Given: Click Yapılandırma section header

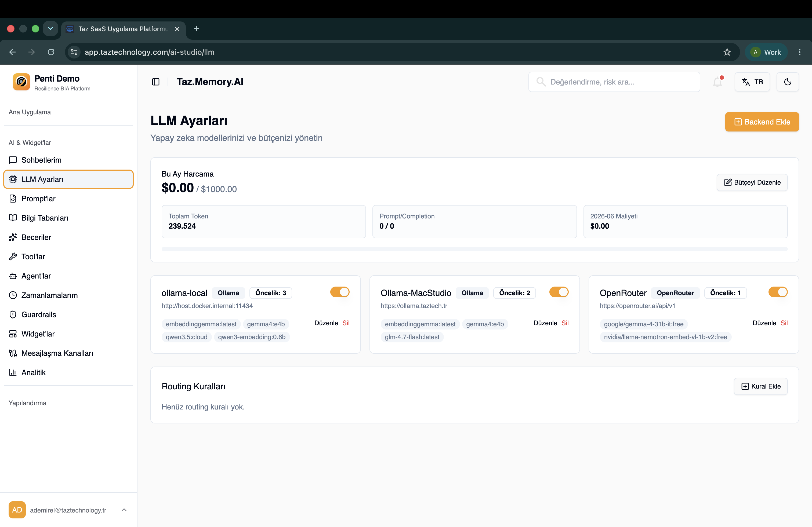Looking at the screenshot, I should (27, 403).
